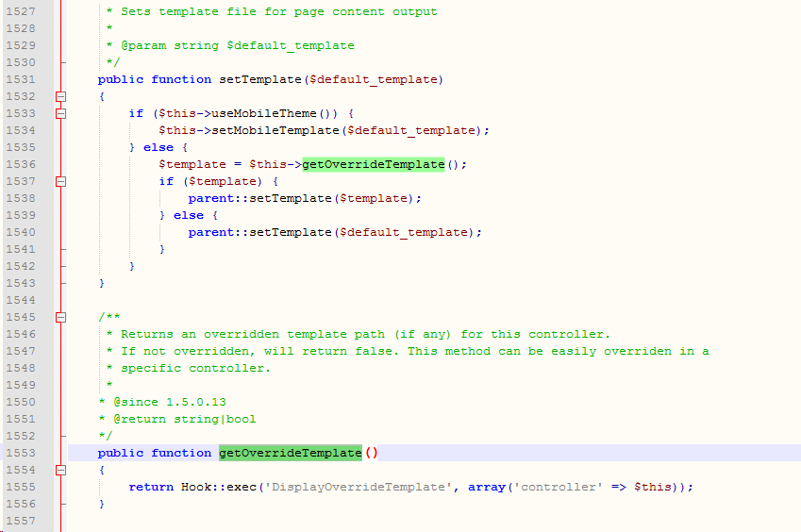The image size is (801, 532).
Task: Click the highlighted getOverrideTemplate definition on line 1553
Action: pos(291,453)
